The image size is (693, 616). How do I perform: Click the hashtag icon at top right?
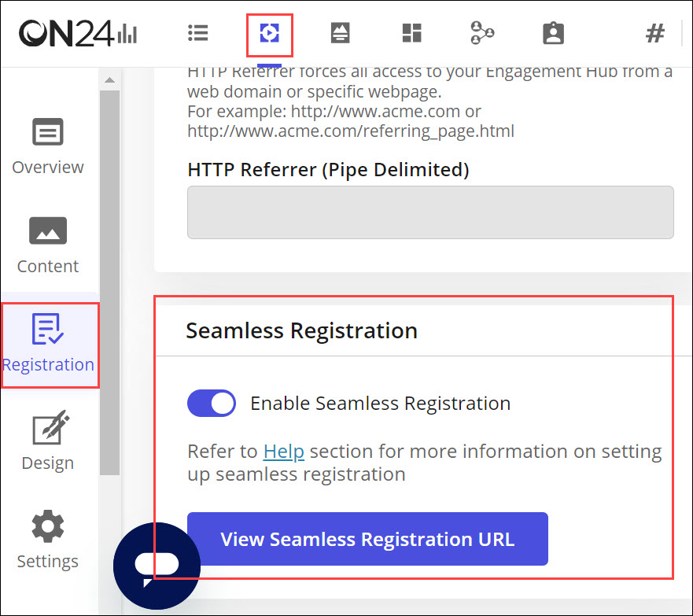pyautogui.click(x=655, y=33)
